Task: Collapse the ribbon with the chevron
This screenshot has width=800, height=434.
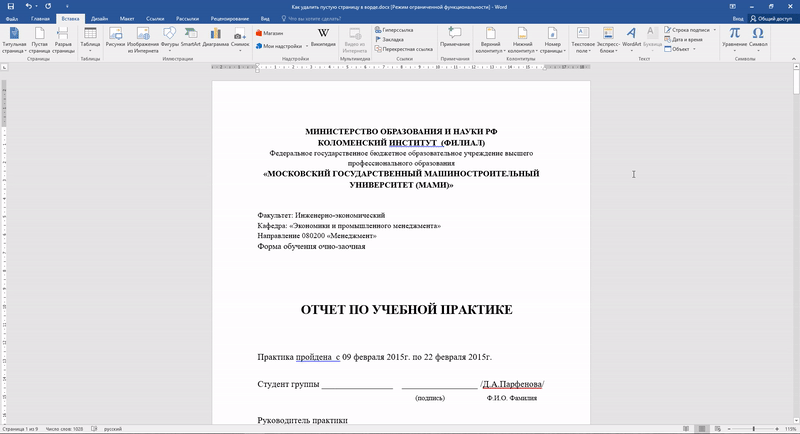Action: (794, 59)
